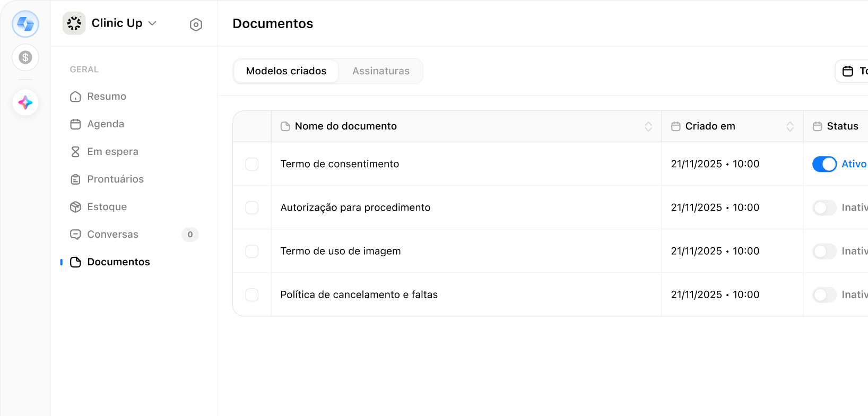The image size is (868, 416).
Task: Select the Modelos criados tab
Action: (286, 71)
